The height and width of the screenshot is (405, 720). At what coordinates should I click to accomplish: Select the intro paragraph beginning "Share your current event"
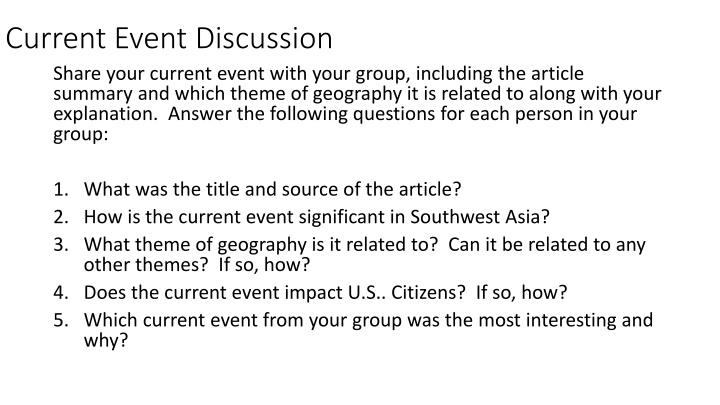357,104
